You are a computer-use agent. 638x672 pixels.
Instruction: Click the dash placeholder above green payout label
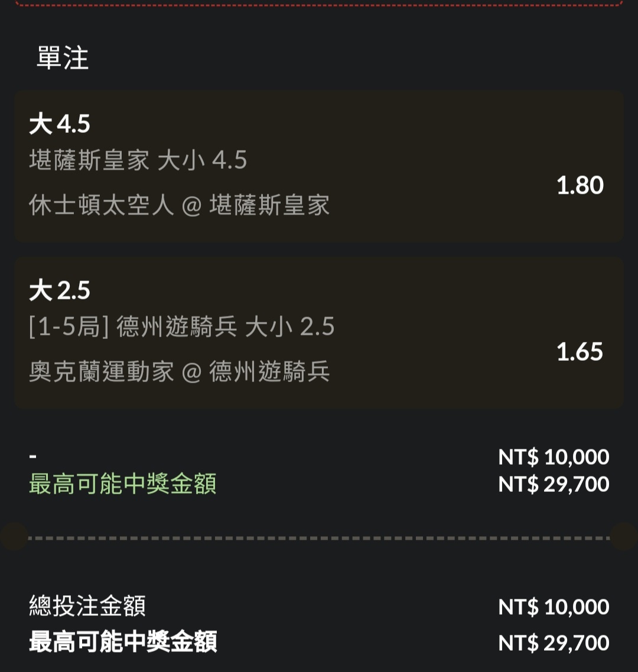tap(33, 457)
